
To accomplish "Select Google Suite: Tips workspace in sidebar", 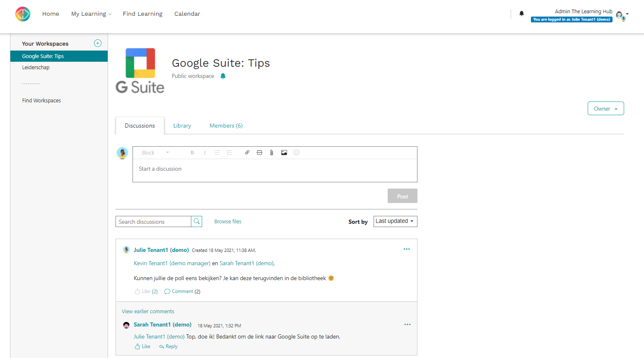I will point(59,56).
